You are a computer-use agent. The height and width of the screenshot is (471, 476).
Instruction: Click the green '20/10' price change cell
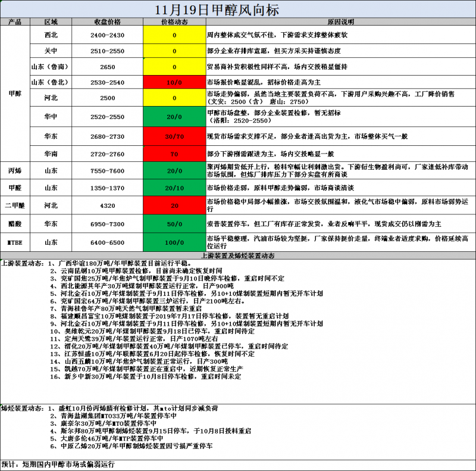(174, 188)
